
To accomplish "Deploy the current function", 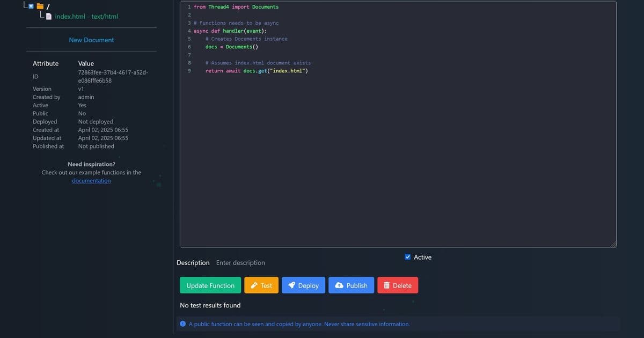I will coord(303,285).
